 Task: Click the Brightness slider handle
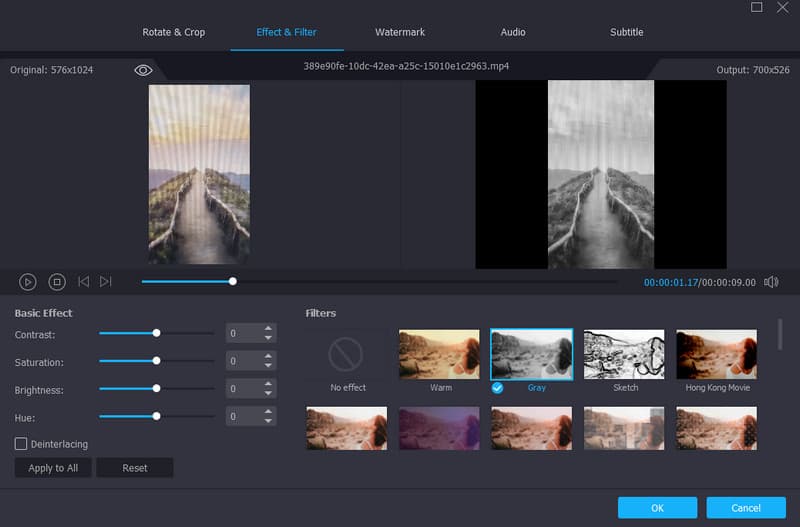pos(157,388)
